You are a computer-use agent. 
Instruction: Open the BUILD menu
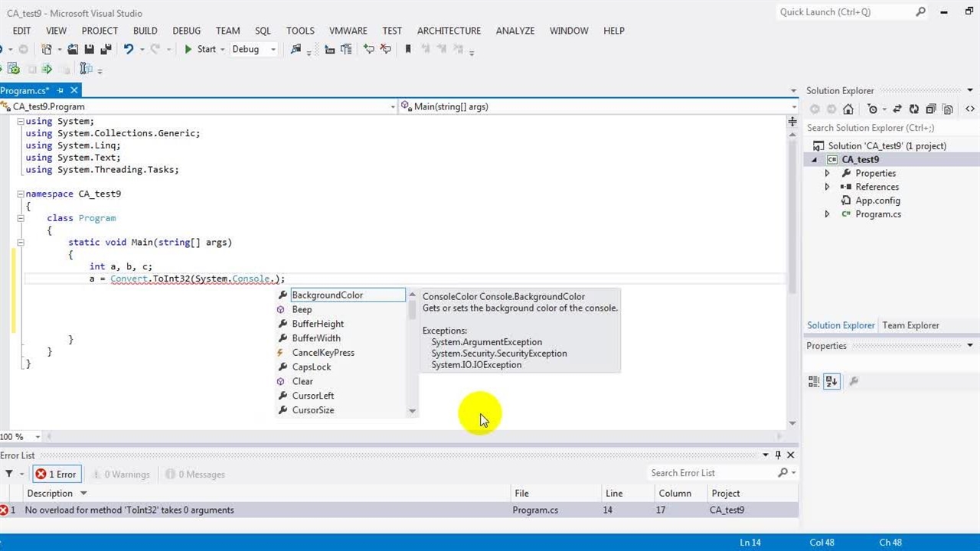pyautogui.click(x=145, y=31)
